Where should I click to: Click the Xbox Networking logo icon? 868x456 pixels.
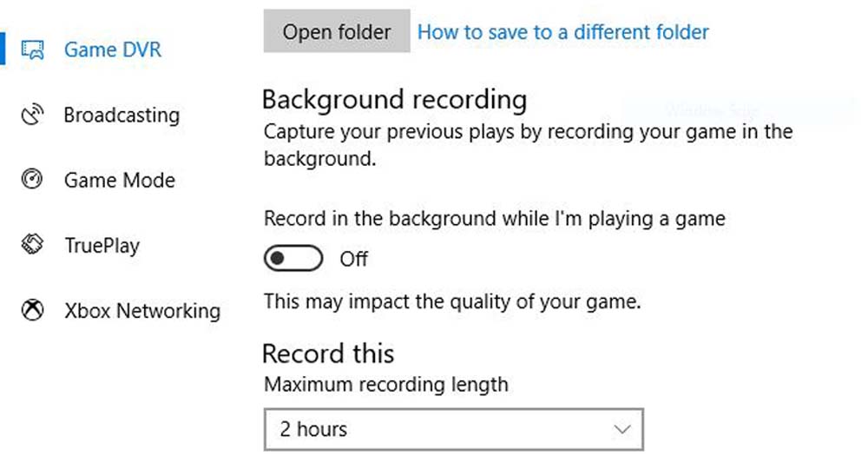32,310
